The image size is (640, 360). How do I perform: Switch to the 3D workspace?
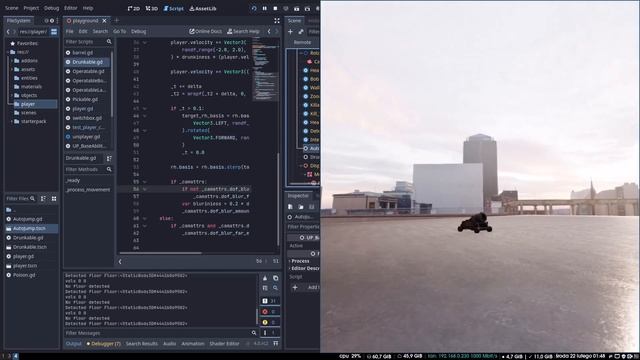151,8
